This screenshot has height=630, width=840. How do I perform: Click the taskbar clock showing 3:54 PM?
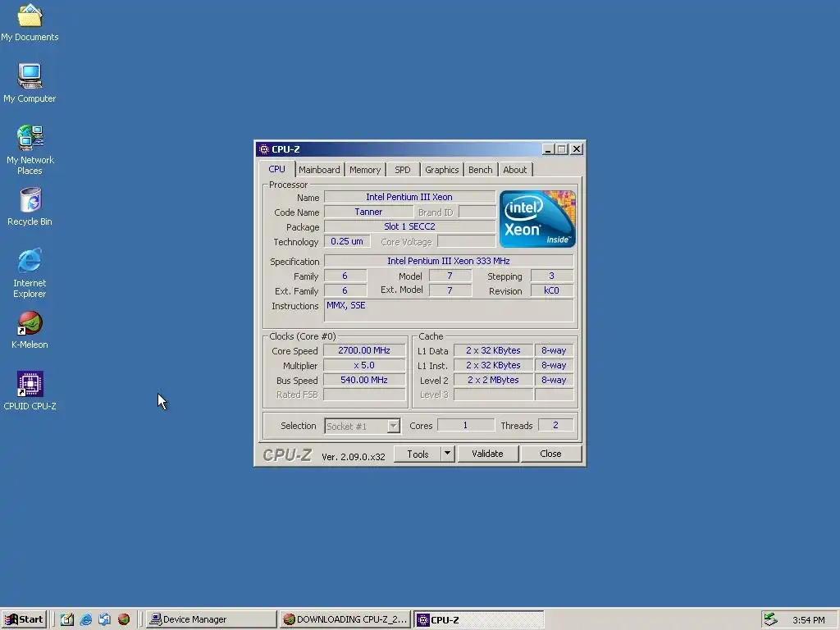(x=808, y=620)
